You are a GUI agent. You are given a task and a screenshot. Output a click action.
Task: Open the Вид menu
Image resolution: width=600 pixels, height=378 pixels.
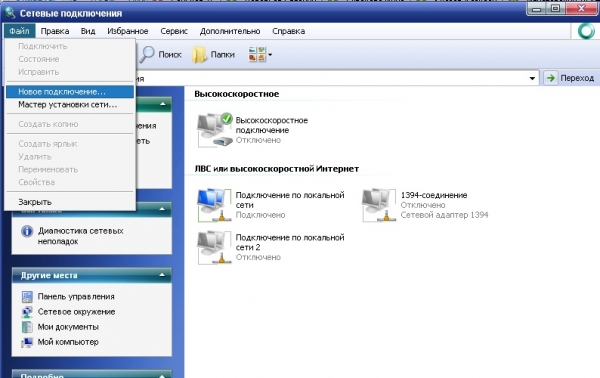pos(88,31)
